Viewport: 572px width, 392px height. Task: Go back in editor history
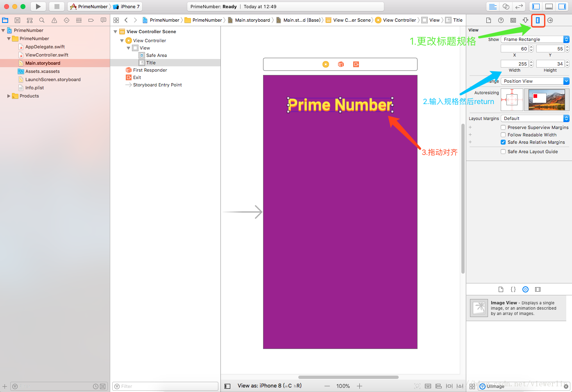pyautogui.click(x=126, y=20)
